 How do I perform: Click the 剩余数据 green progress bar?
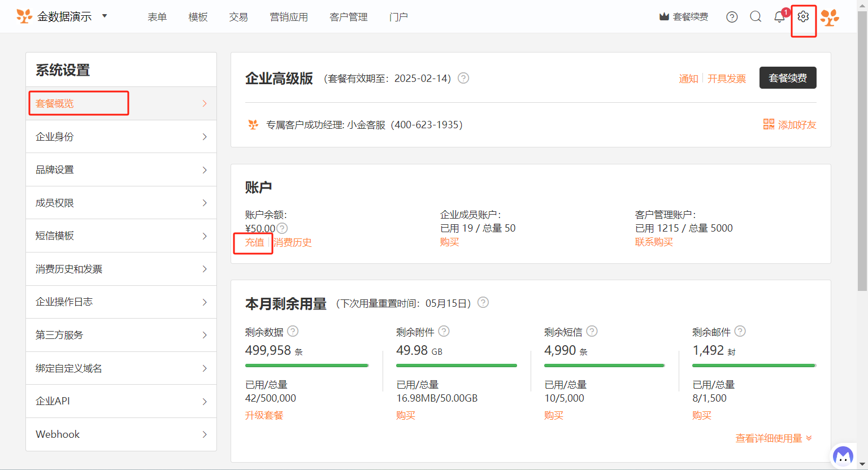[x=307, y=365]
